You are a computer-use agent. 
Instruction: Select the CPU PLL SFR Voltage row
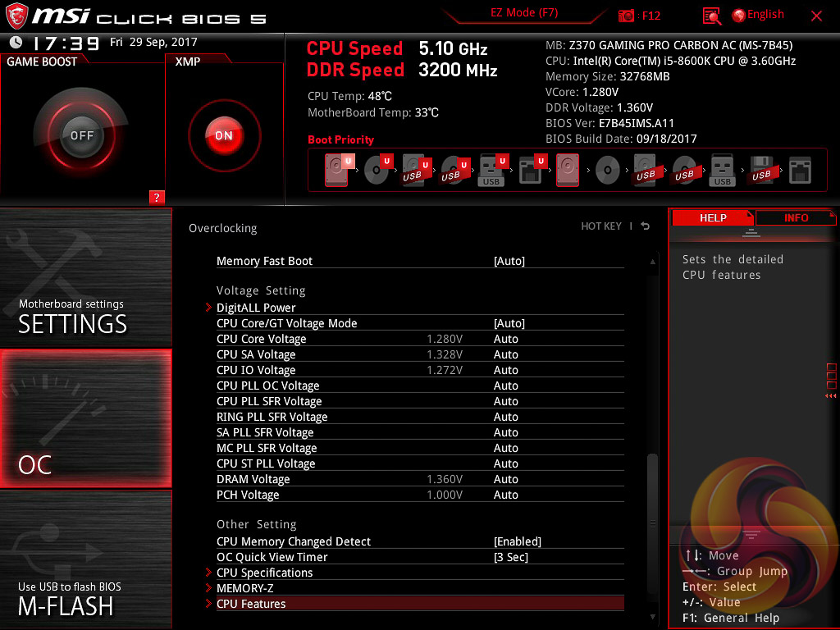[x=420, y=400]
